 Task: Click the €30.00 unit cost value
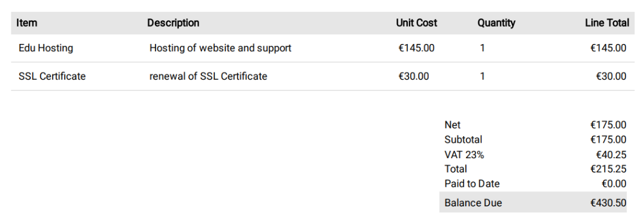[414, 76]
